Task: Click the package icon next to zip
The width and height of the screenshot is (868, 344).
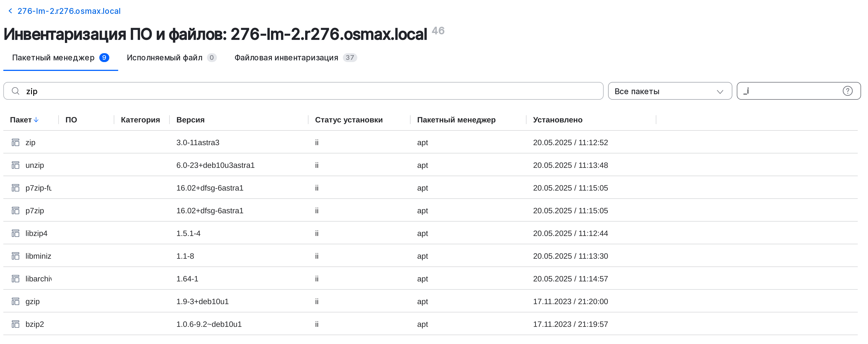Action: coord(16,142)
